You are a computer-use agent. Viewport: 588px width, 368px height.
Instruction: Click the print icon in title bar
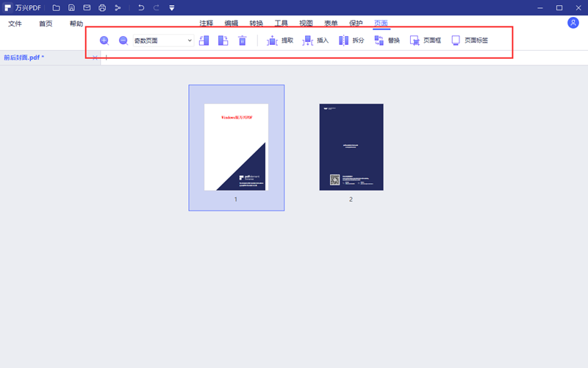102,7
